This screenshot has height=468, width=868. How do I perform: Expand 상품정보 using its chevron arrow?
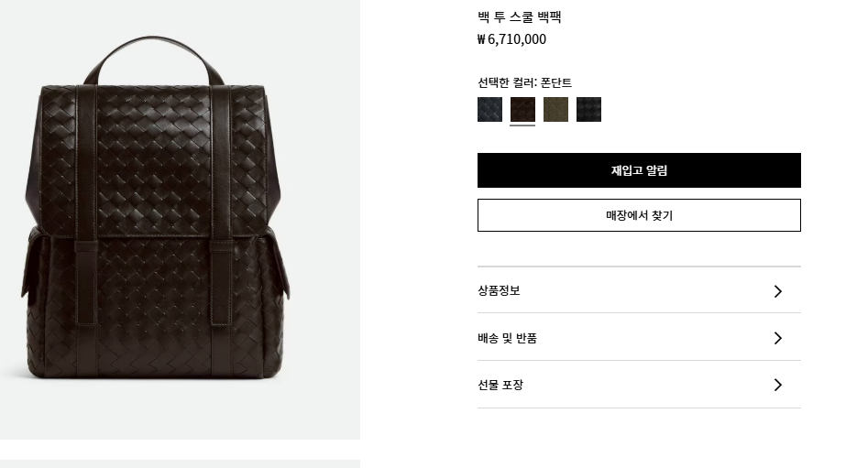[x=778, y=291]
